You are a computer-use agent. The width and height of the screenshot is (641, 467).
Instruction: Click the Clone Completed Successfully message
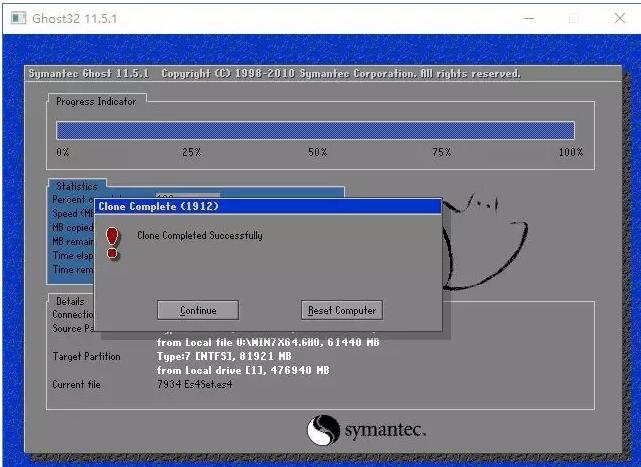[x=200, y=235]
